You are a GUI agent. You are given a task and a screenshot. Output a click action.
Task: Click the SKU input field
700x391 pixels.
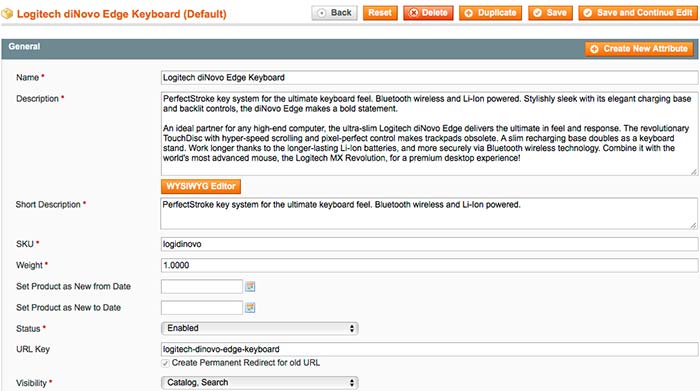tap(429, 244)
